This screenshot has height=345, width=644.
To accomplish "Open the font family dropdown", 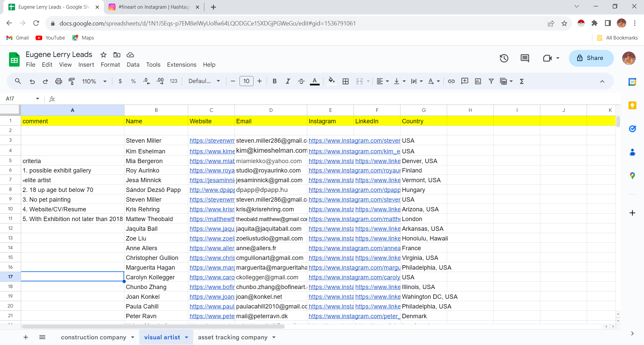I will pos(204,81).
